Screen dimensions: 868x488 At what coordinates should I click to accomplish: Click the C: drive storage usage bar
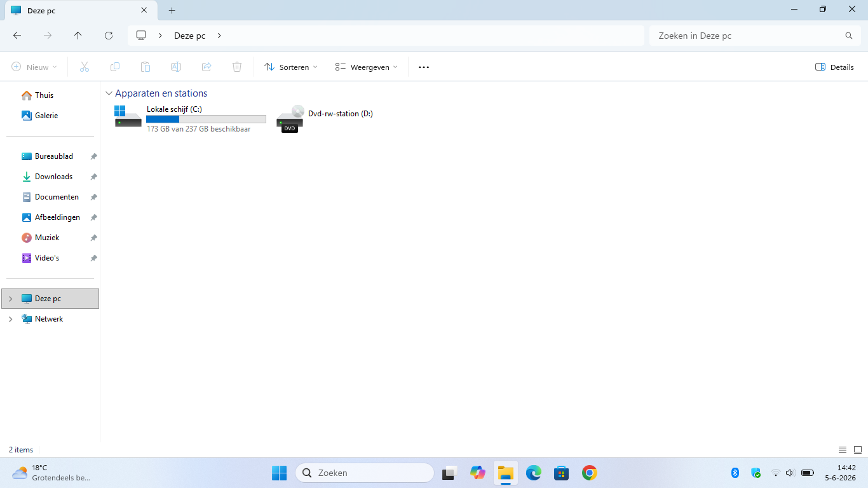206,119
